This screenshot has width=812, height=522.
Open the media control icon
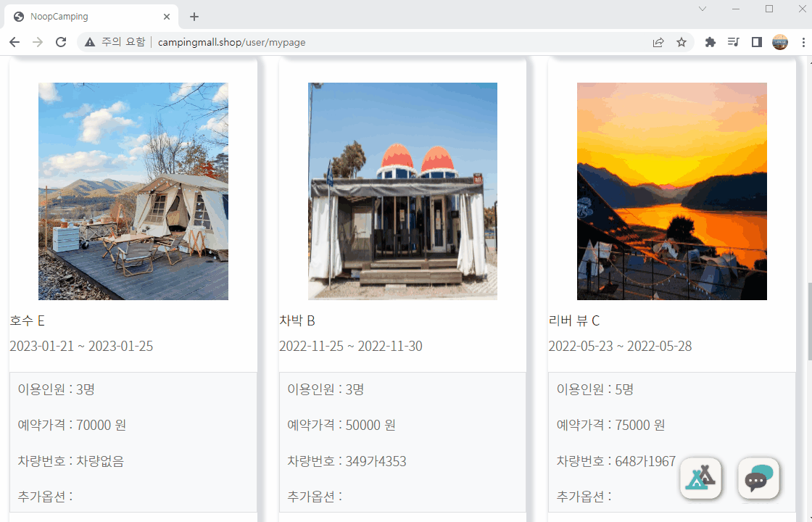pos(733,43)
